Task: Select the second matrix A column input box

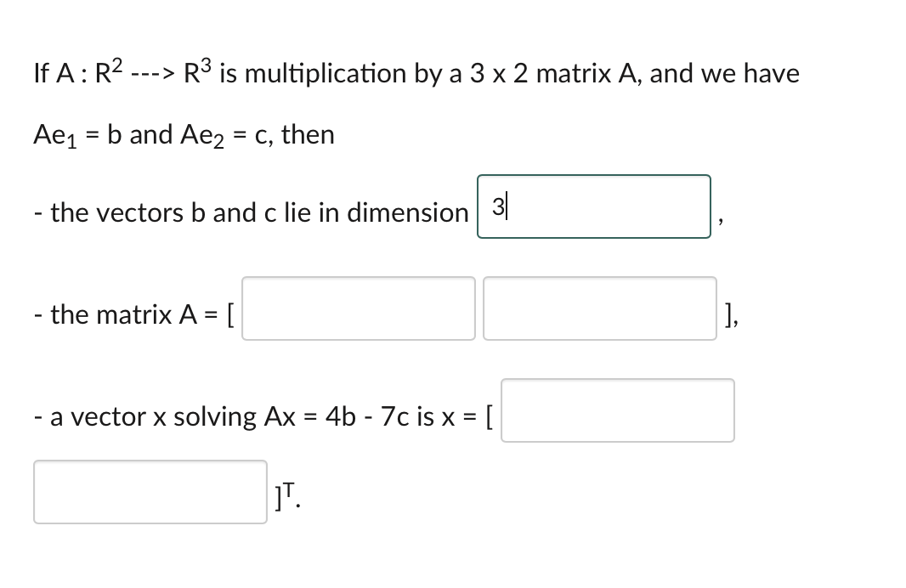Action: coord(599,308)
